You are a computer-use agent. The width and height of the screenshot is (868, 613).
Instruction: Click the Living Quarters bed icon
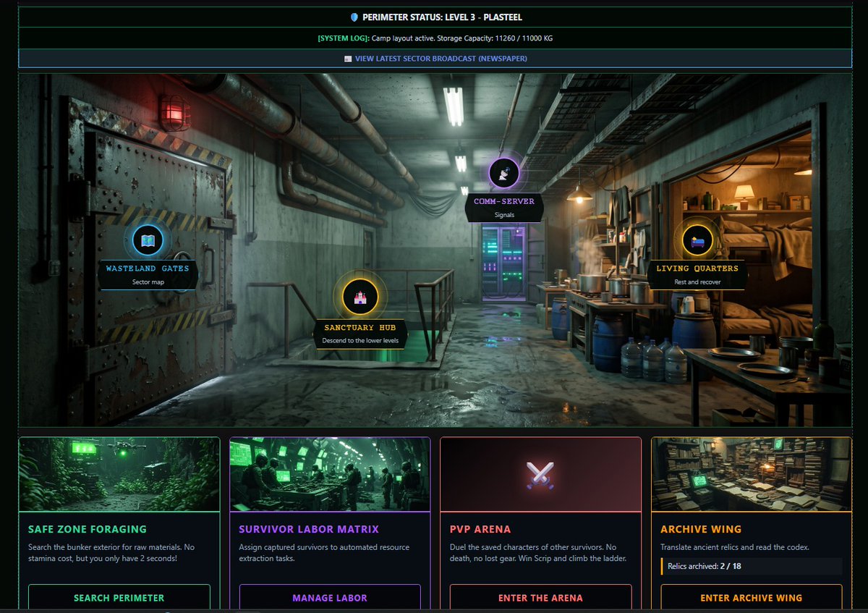click(x=697, y=240)
